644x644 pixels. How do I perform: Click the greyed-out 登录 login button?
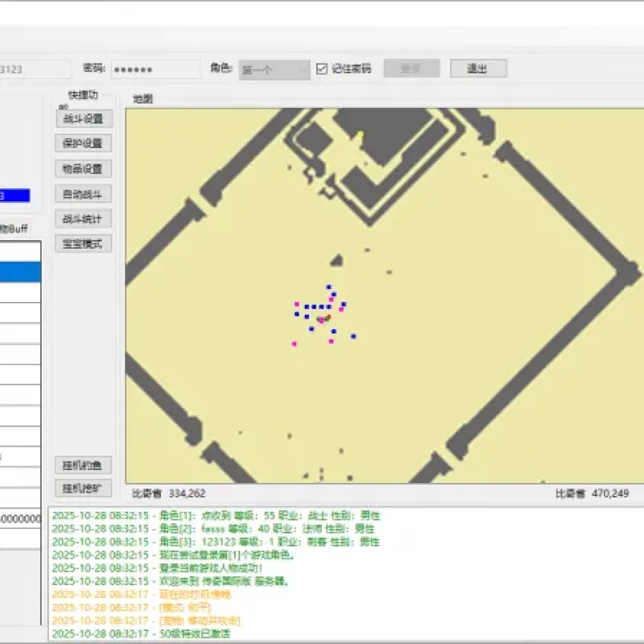411,68
